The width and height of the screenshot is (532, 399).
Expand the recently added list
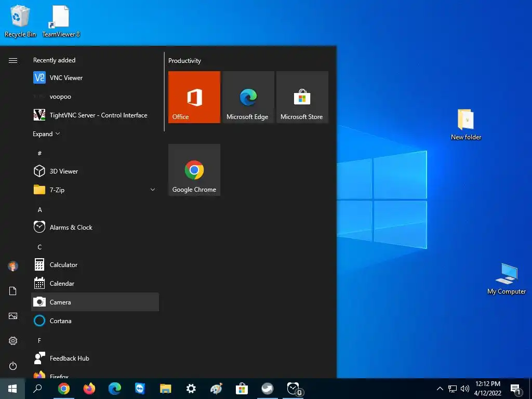pos(46,134)
